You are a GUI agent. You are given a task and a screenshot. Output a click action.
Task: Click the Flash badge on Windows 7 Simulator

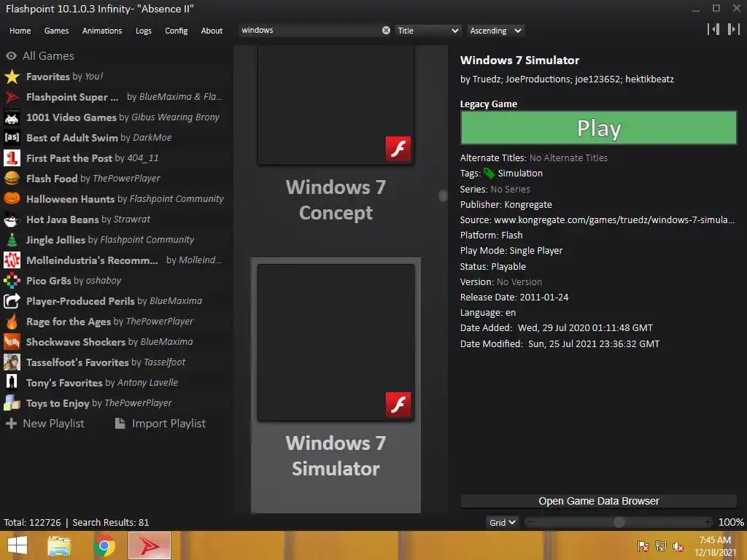[x=398, y=405]
